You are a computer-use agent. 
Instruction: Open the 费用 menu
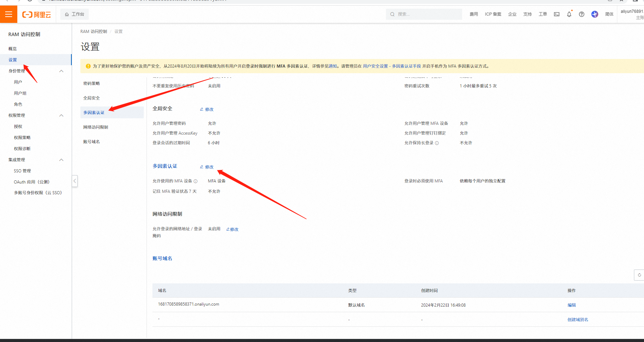coord(474,14)
